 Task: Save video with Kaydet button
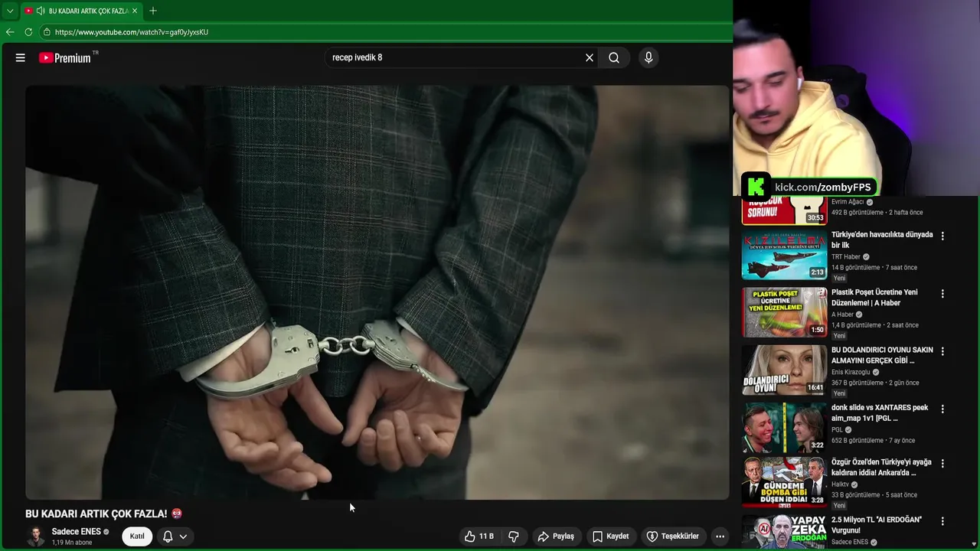click(611, 536)
